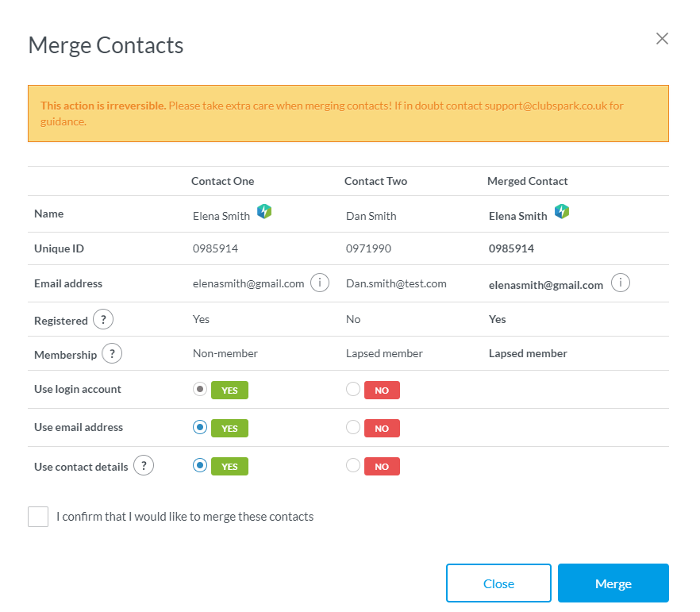Screen dimensions: 700x612
Task: Open the Registered help question mark
Action: tap(103, 320)
